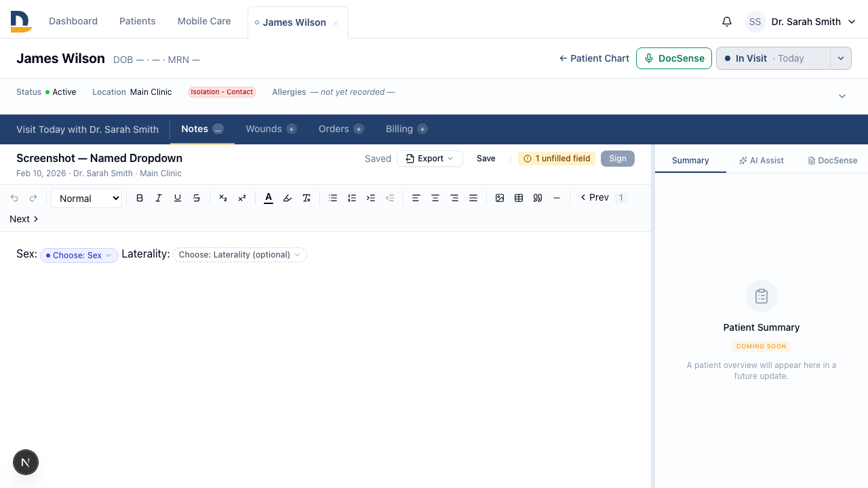Click the Sign button
The width and height of the screenshot is (868, 488).
point(618,159)
